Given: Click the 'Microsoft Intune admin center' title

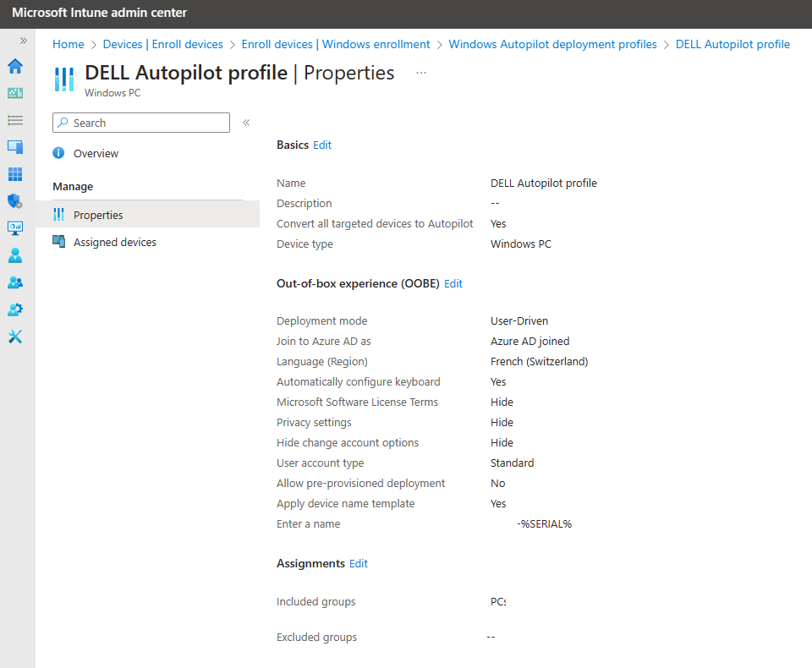Looking at the screenshot, I should [100, 13].
